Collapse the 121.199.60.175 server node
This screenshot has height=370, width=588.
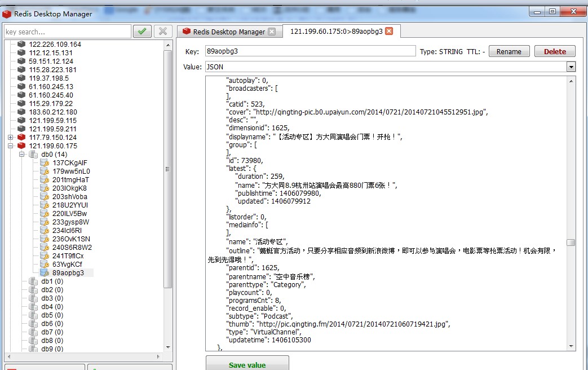pos(11,146)
